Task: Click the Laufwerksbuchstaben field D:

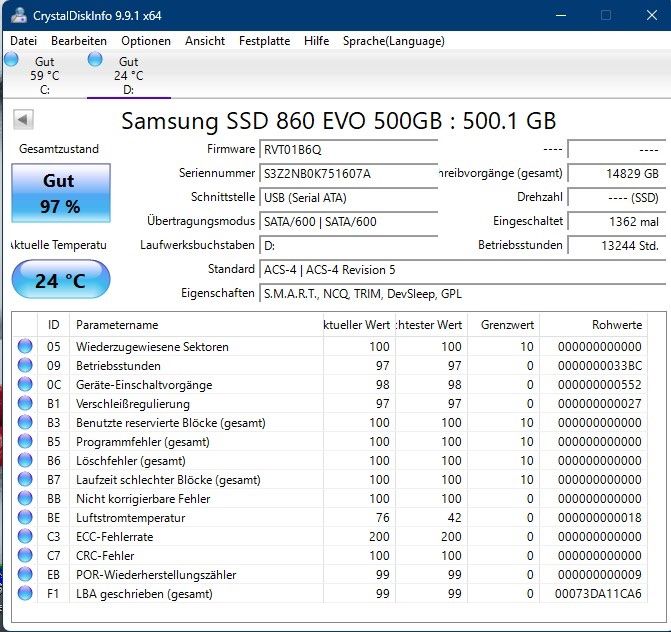Action: pyautogui.click(x=348, y=246)
